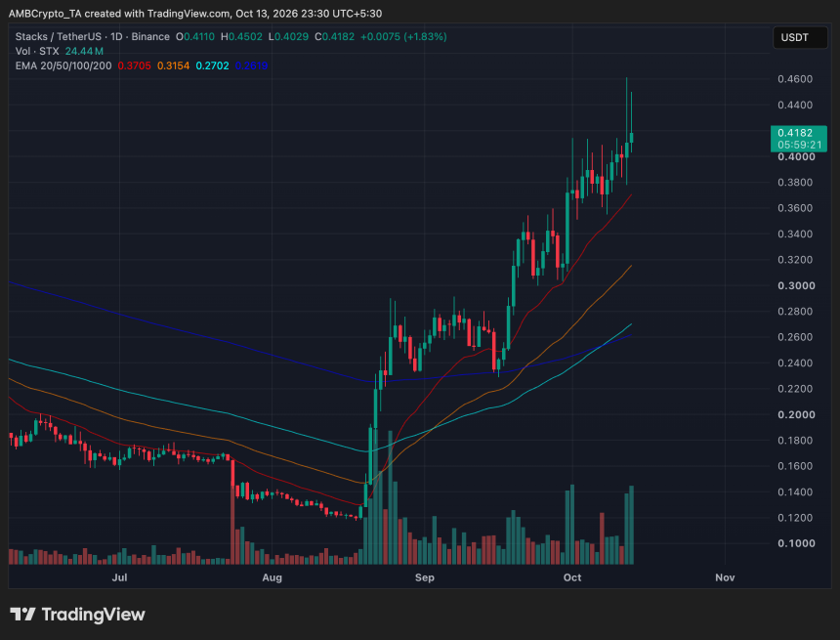
Task: Click the latest green candlestick
Action: [632, 137]
